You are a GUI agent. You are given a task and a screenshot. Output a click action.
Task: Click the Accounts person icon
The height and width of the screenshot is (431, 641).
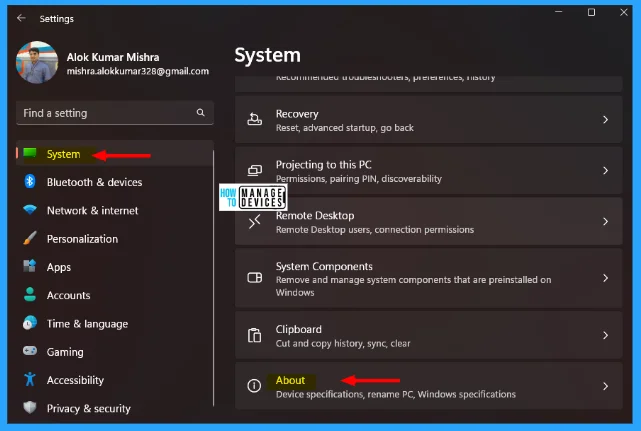tap(30, 294)
